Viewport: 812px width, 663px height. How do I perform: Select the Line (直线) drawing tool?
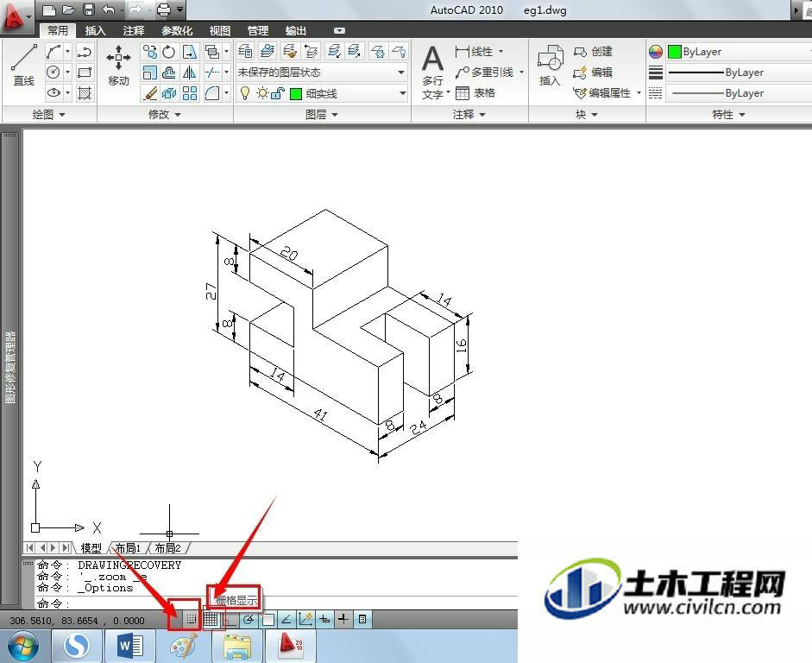coord(24,66)
